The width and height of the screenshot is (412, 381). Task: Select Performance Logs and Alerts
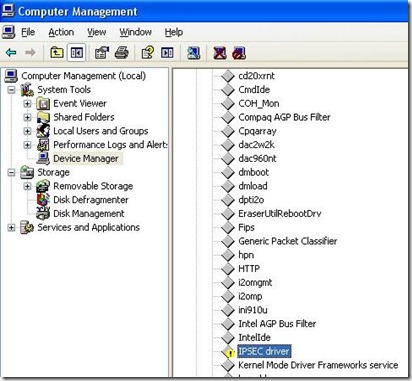[x=110, y=145]
